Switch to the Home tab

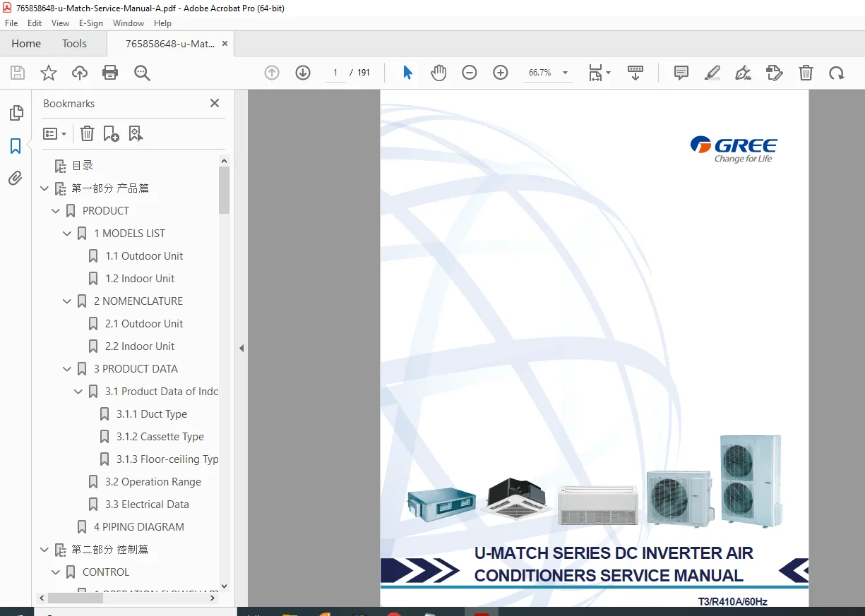(26, 44)
